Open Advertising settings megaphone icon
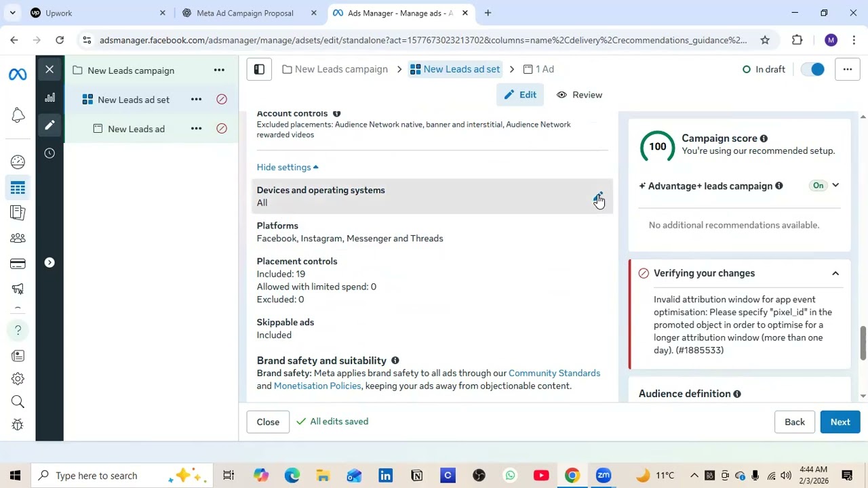 tap(18, 289)
